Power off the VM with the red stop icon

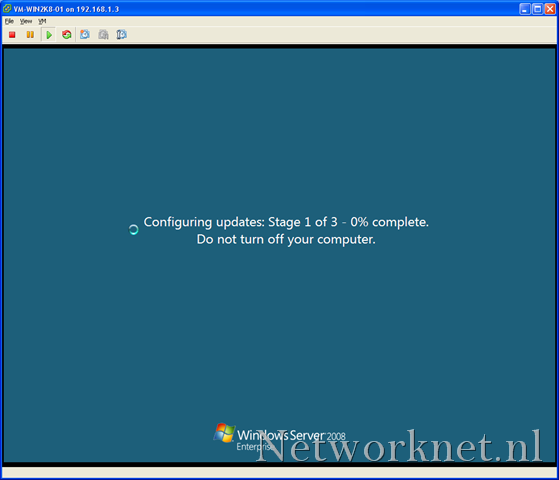(x=12, y=35)
